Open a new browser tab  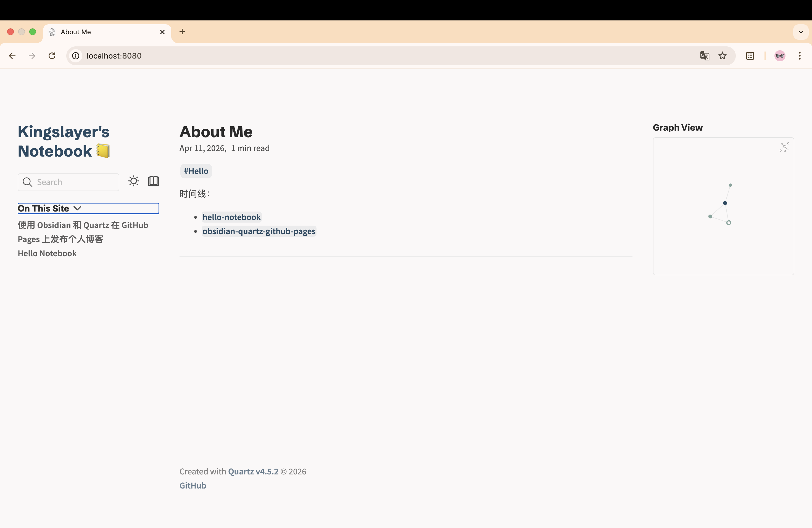coord(182,32)
